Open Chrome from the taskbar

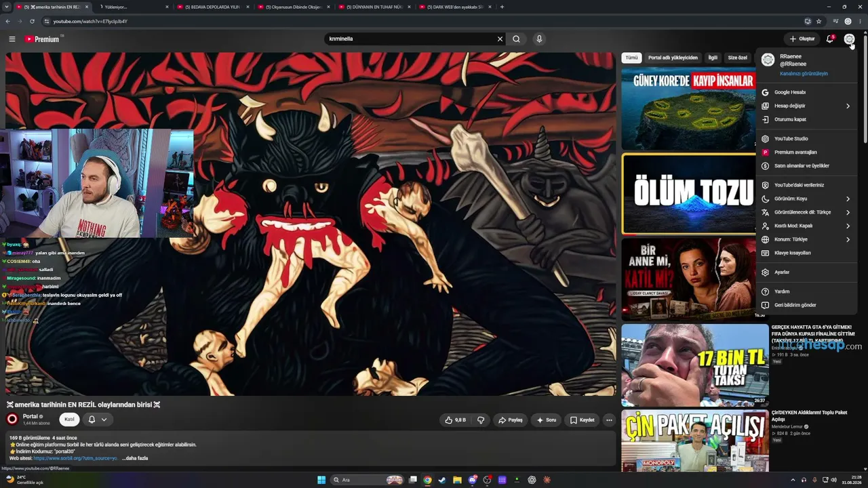427,480
